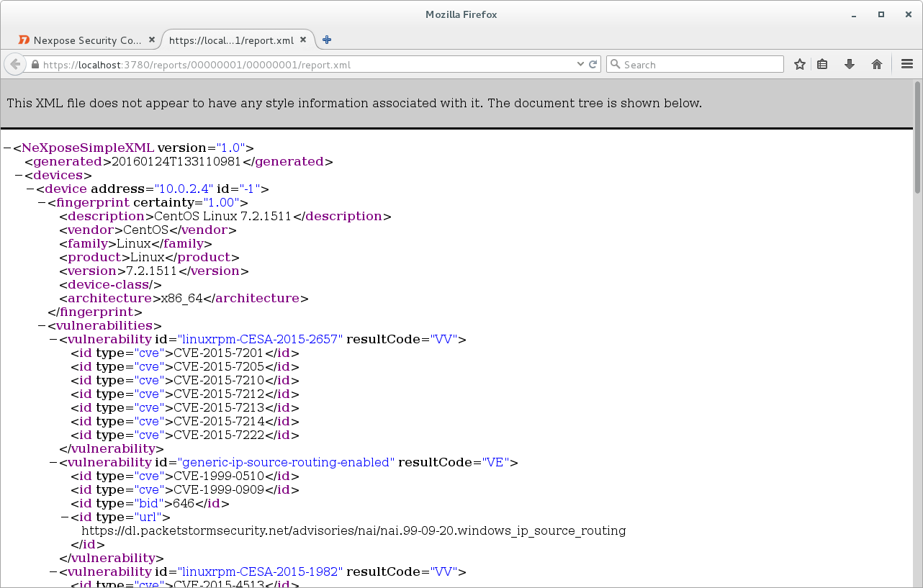Close the report.xml tab
This screenshot has height=588, width=923.
pos(303,40)
